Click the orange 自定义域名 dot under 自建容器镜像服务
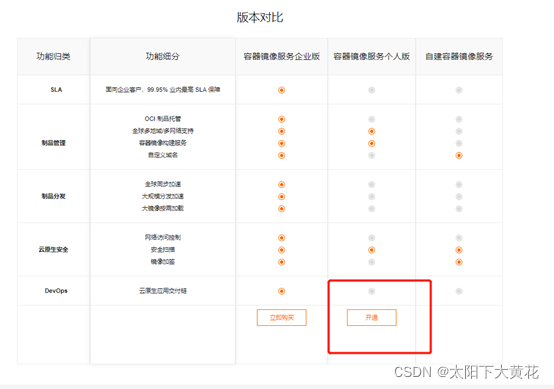The width and height of the screenshot is (554, 389). click(459, 155)
